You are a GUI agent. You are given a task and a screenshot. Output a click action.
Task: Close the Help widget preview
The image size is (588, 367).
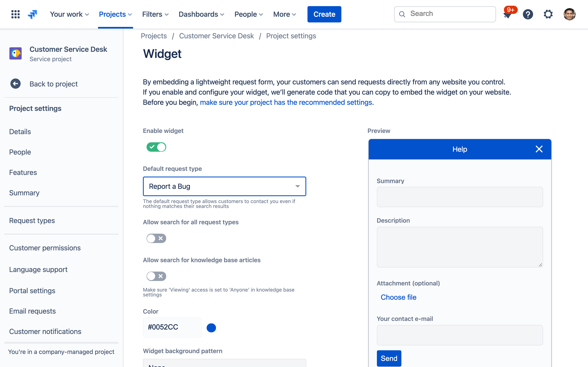click(x=539, y=149)
